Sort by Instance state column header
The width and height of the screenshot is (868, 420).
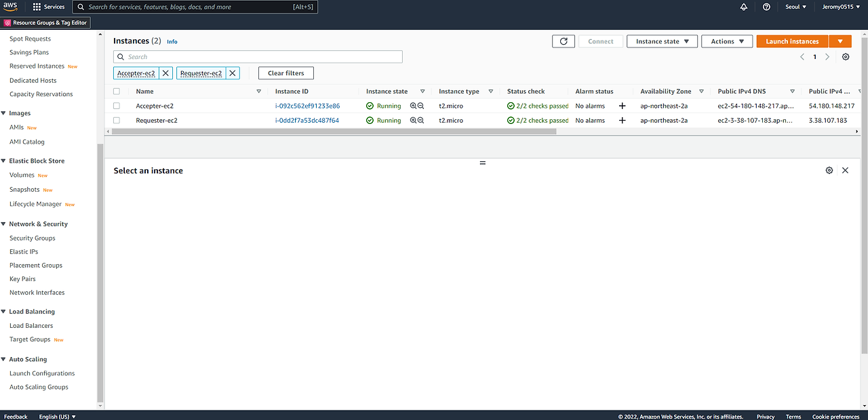(387, 91)
